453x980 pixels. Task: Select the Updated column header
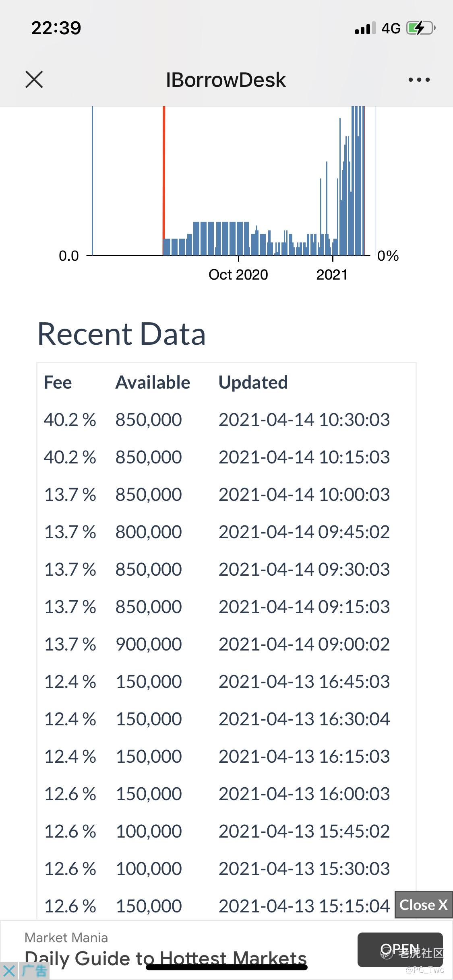point(253,382)
